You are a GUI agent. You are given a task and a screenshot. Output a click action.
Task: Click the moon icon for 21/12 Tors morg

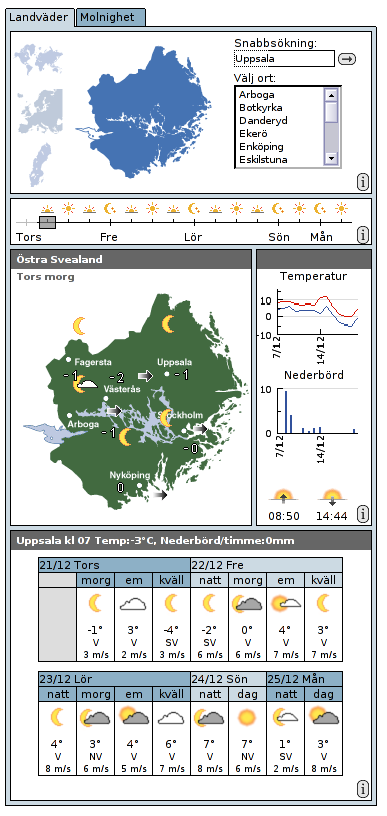[95, 604]
